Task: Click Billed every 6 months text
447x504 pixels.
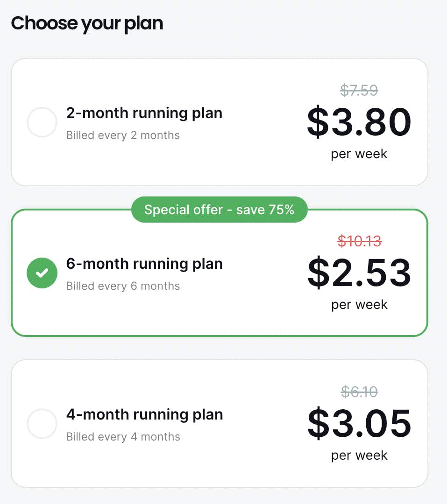Action: 123,286
